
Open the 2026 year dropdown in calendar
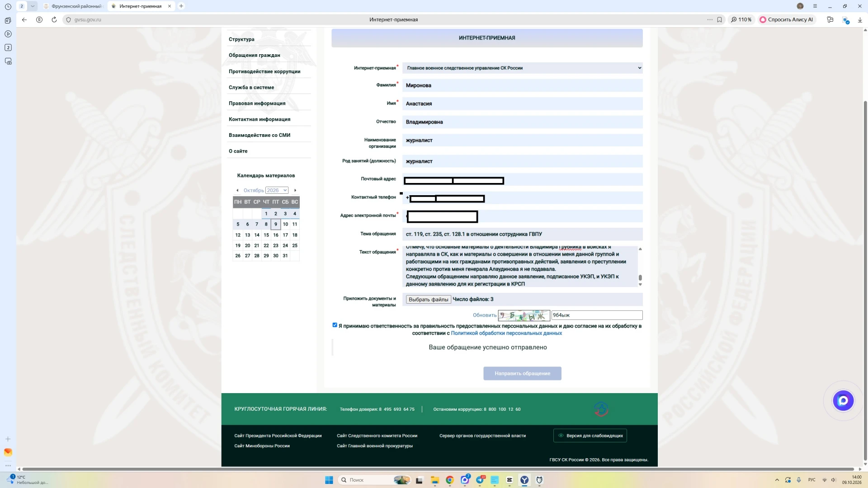point(277,190)
